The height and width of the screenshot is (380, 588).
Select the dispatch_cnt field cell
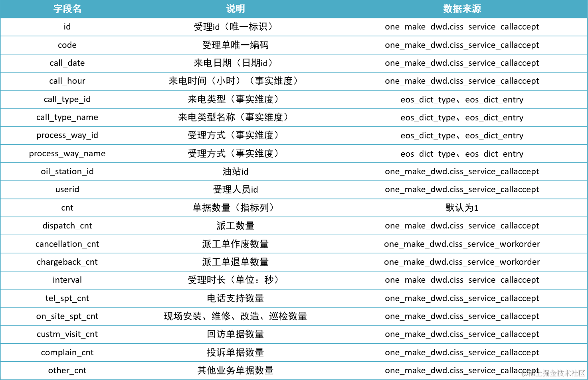(67, 226)
